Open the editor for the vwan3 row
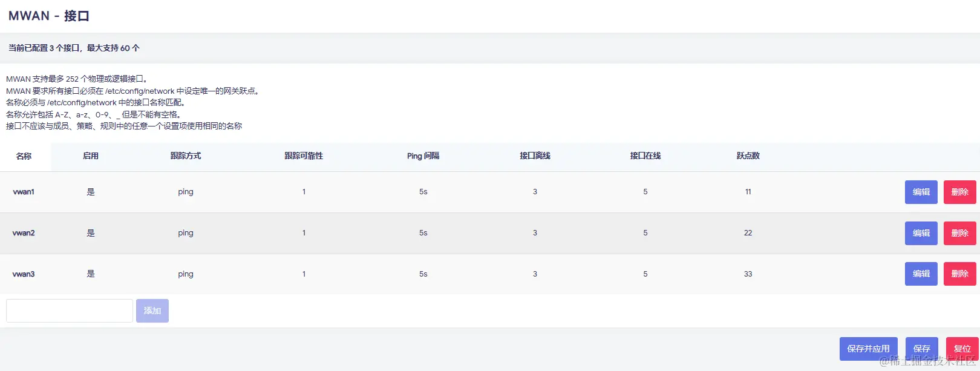This screenshot has height=371, width=980. click(x=921, y=274)
